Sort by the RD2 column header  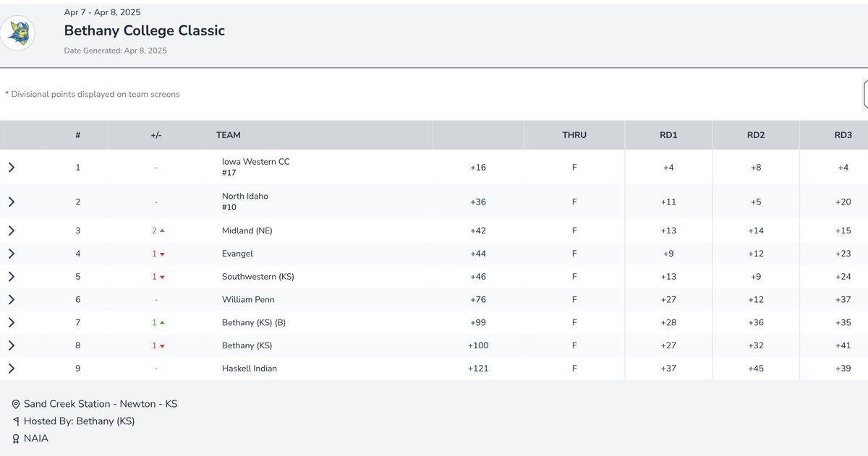pos(756,135)
